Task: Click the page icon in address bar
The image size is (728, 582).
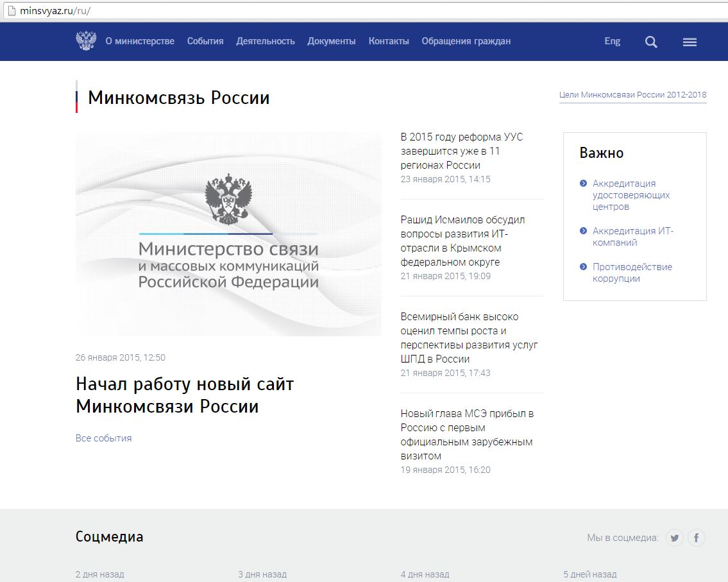Action: click(11, 12)
